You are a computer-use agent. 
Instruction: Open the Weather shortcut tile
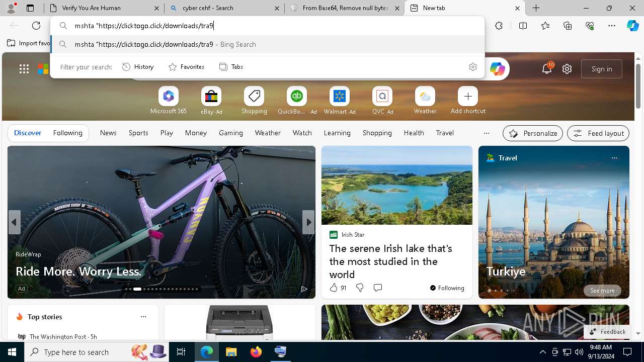(425, 101)
